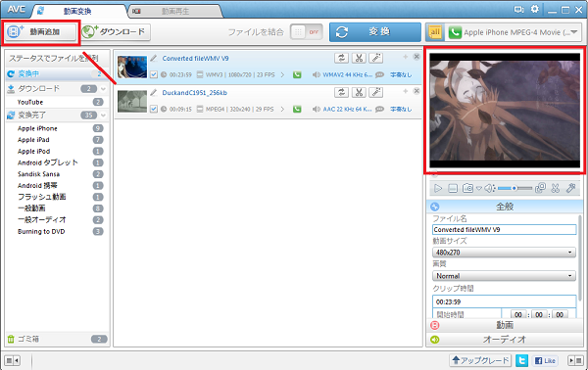
Task: Collapse the ダウンロード group chevron
Action: coord(104,89)
